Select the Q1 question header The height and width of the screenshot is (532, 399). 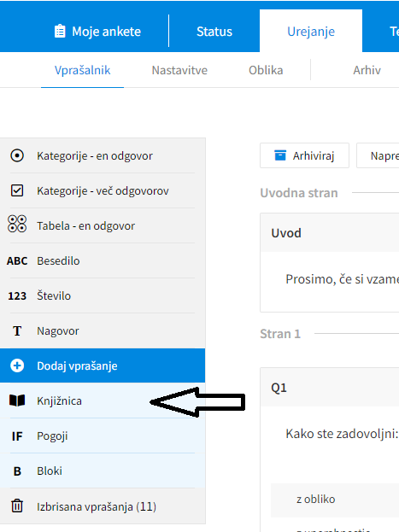(x=330, y=387)
